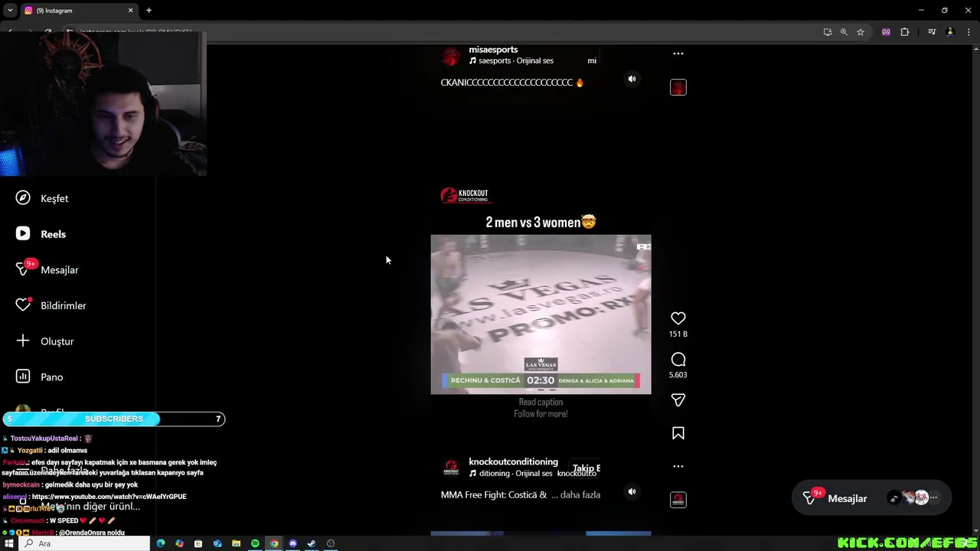Open Chrome profile avatar
This screenshot has height=551, width=980.
(x=950, y=32)
